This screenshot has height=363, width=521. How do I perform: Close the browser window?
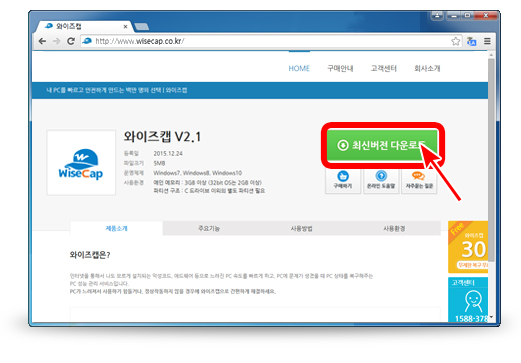486,15
